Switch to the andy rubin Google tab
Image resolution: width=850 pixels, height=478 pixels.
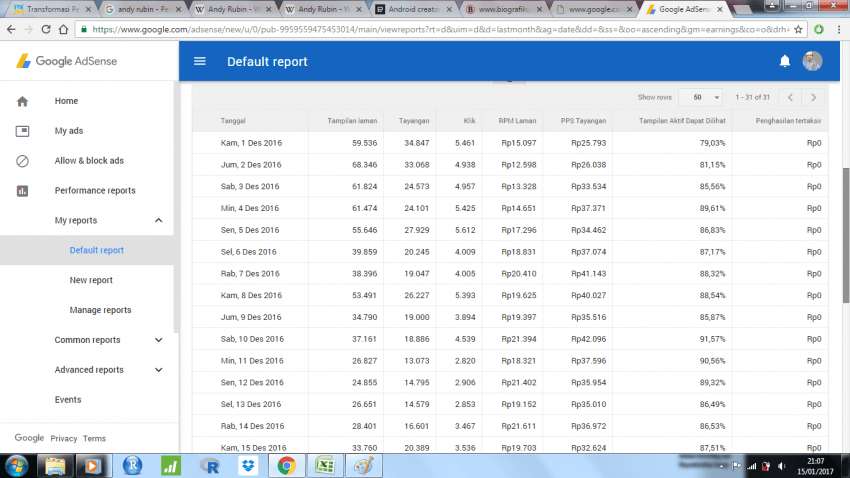click(x=143, y=9)
